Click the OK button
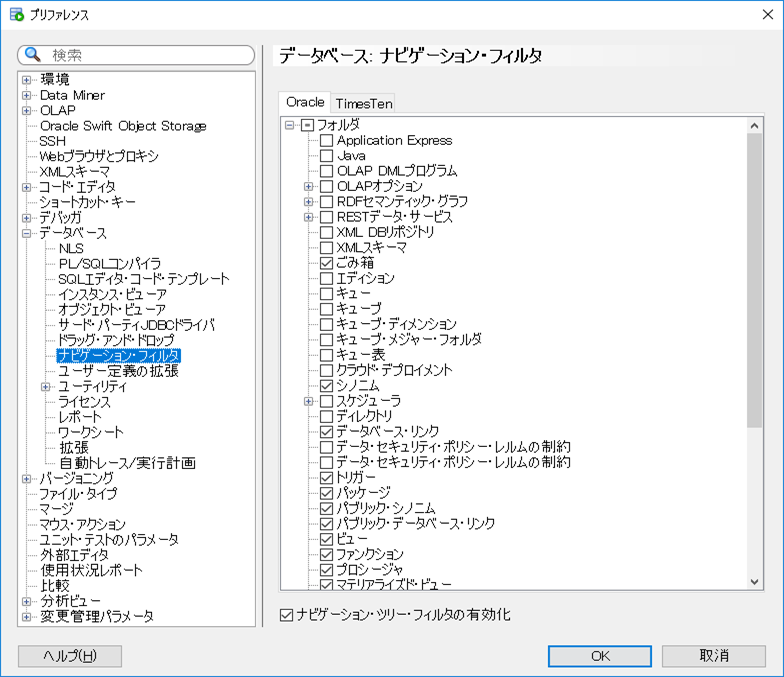784x677 pixels. tap(600, 656)
